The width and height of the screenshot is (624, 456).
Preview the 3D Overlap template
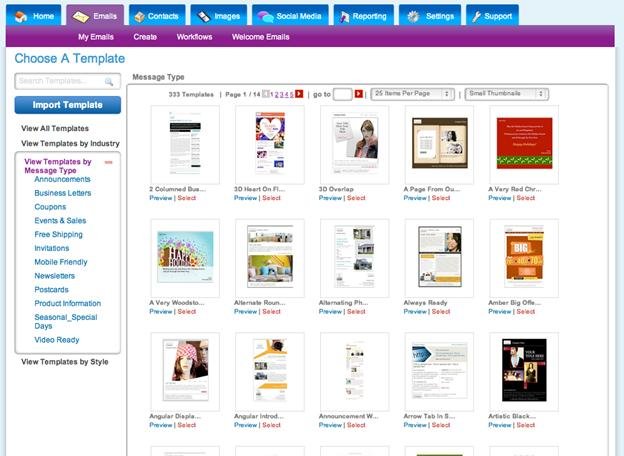330,198
